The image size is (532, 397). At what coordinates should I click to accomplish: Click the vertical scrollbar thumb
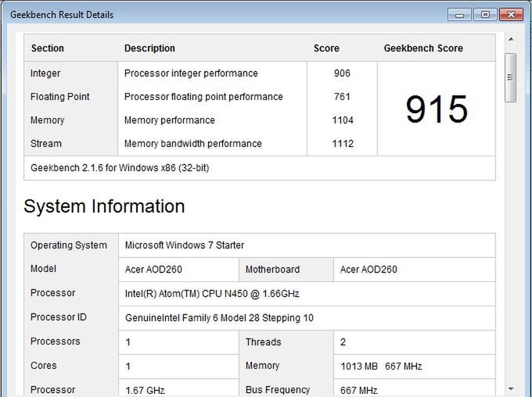510,77
